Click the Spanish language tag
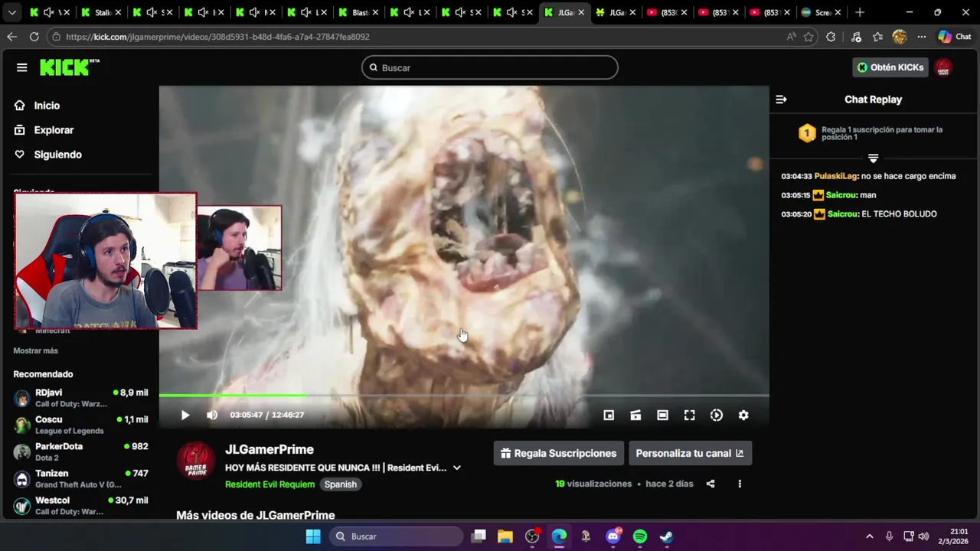Viewport: 980px width, 551px height. point(340,484)
